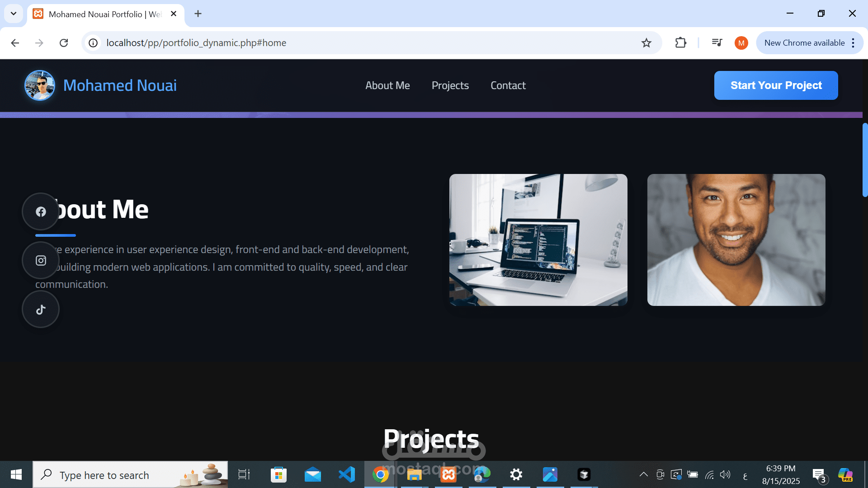View site information icon in address bar

click(x=93, y=43)
